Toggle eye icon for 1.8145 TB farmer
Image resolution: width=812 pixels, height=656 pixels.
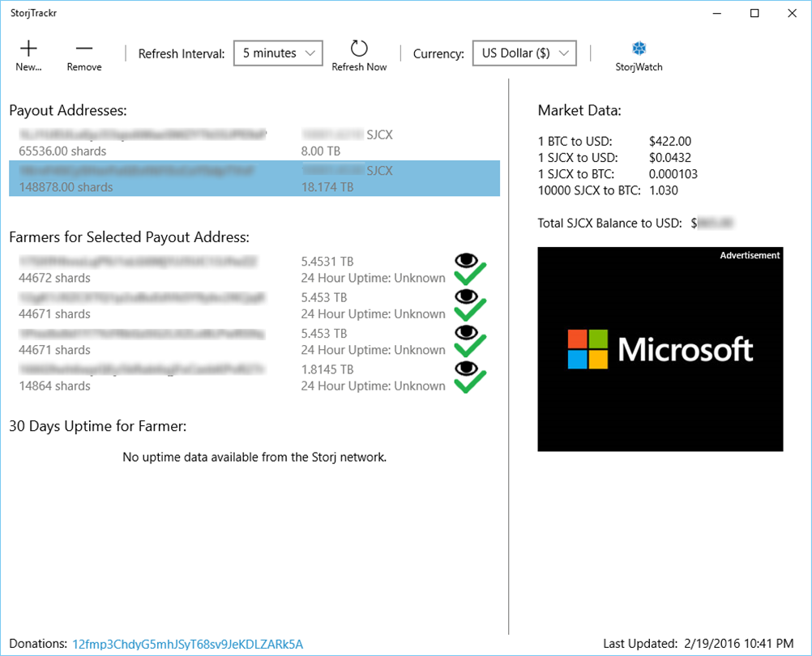pos(467,368)
